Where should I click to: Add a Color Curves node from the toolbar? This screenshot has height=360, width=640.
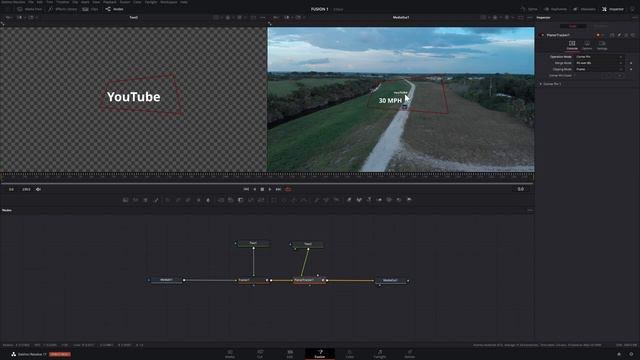[x=178, y=200]
